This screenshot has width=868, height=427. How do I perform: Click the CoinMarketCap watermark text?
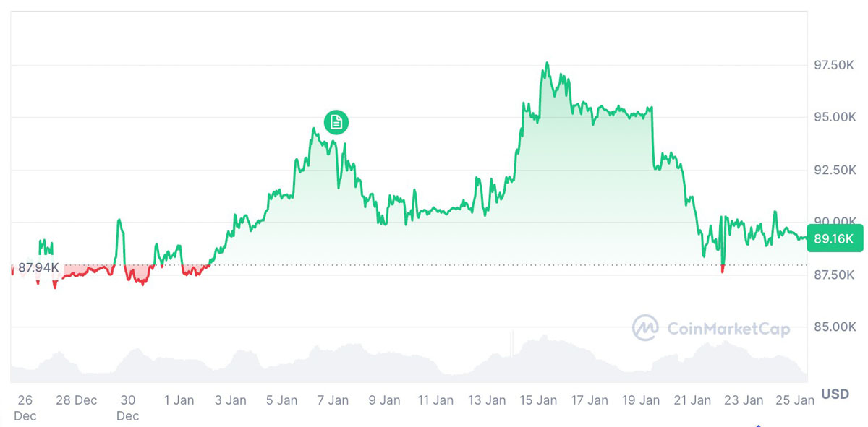coord(728,329)
